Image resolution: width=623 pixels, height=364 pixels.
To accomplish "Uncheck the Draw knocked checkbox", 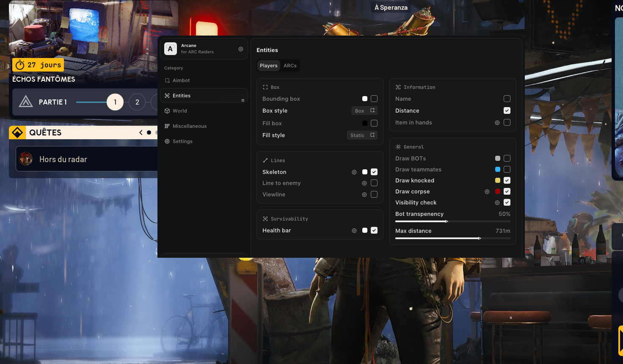I will tap(507, 180).
